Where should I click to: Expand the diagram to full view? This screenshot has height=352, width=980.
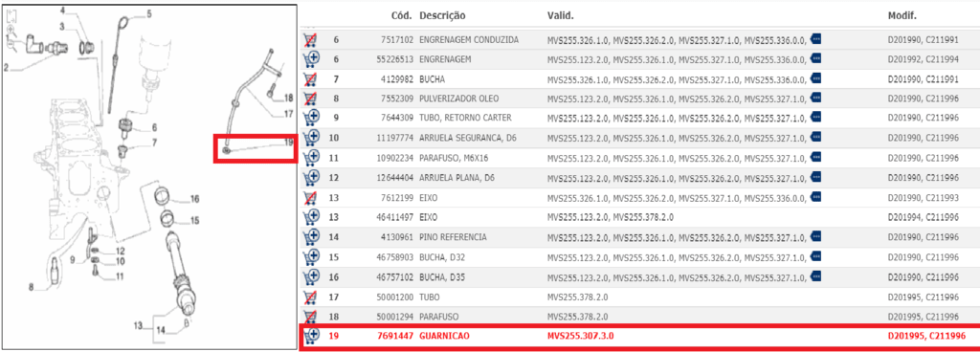pos(11,16)
